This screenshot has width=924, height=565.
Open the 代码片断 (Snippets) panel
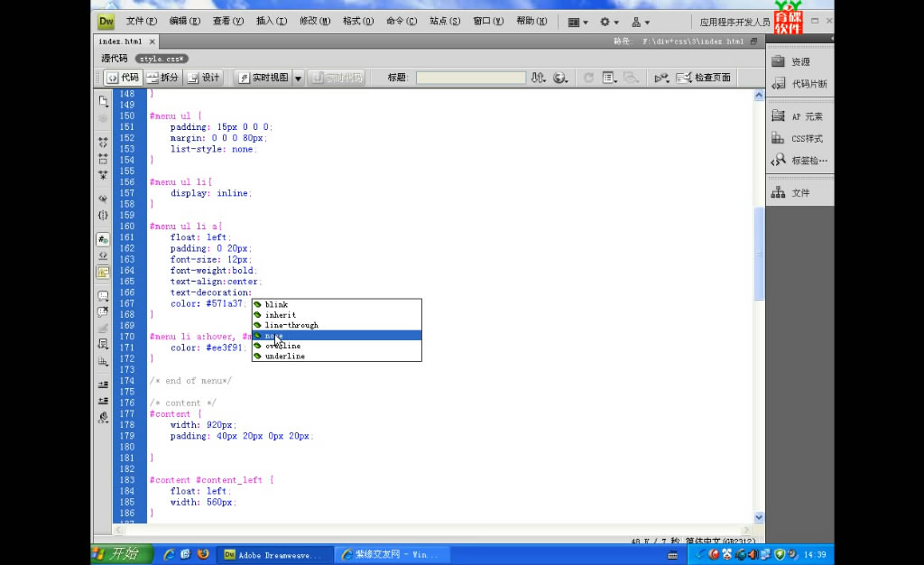pos(799,84)
